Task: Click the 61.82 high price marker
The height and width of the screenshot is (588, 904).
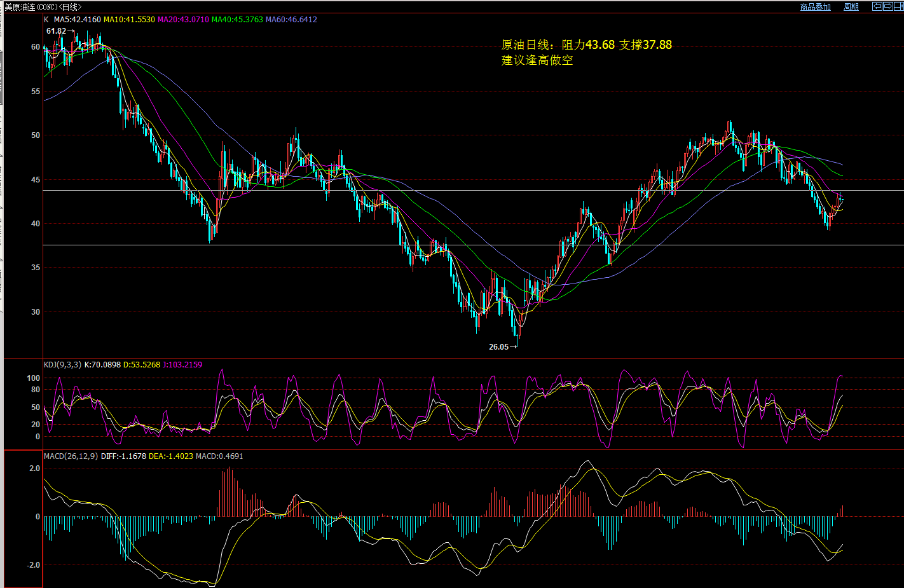Action: point(56,31)
